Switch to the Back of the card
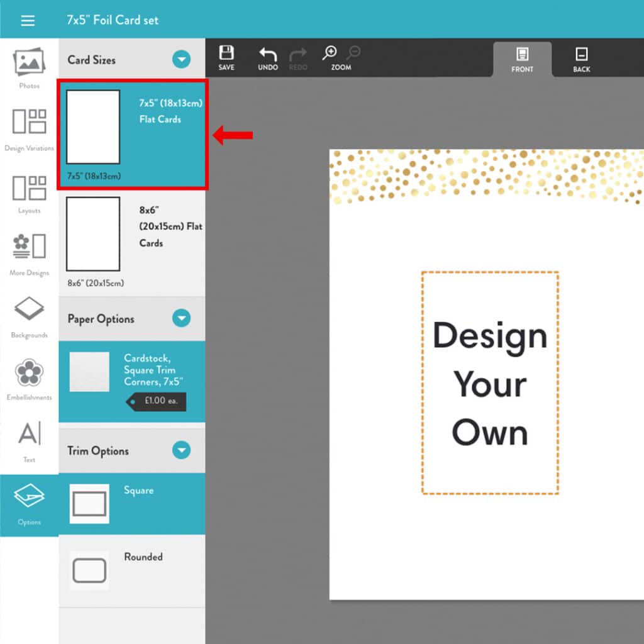This screenshot has width=644, height=644. 580,58
